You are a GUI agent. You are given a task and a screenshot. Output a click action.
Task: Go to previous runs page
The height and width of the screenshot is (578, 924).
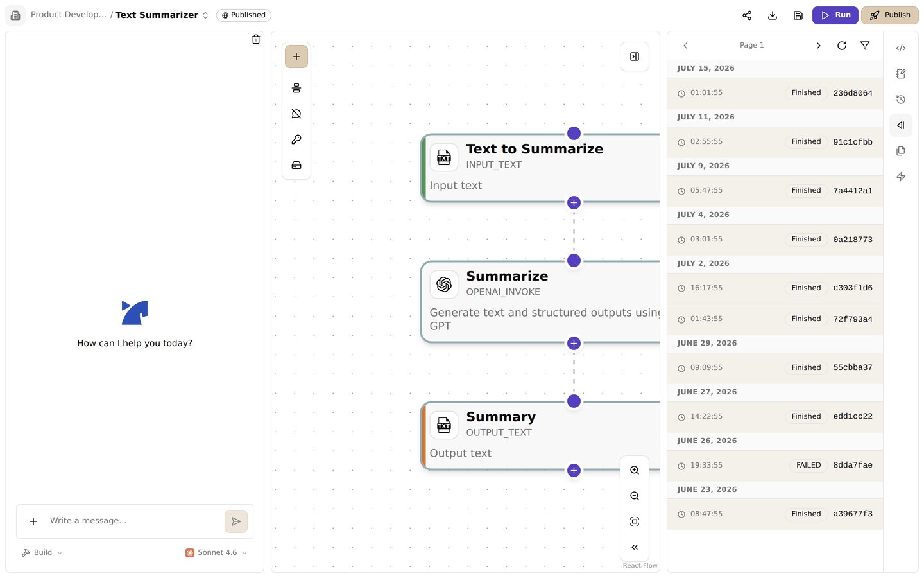685,46
